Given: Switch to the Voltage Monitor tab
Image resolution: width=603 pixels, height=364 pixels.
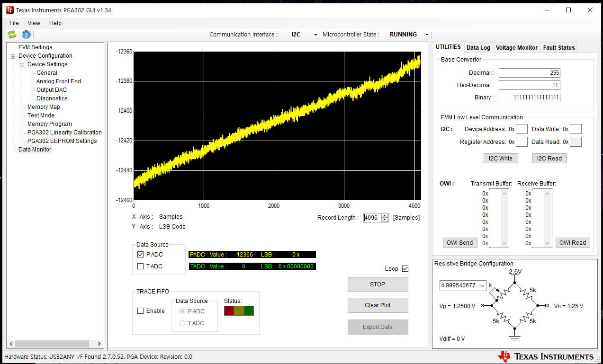Looking at the screenshot, I should click(517, 47).
